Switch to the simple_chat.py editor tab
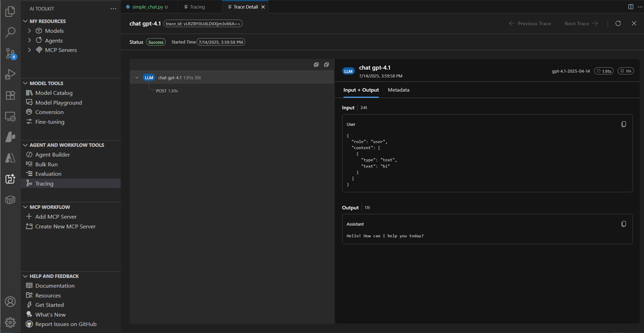 pos(148,6)
